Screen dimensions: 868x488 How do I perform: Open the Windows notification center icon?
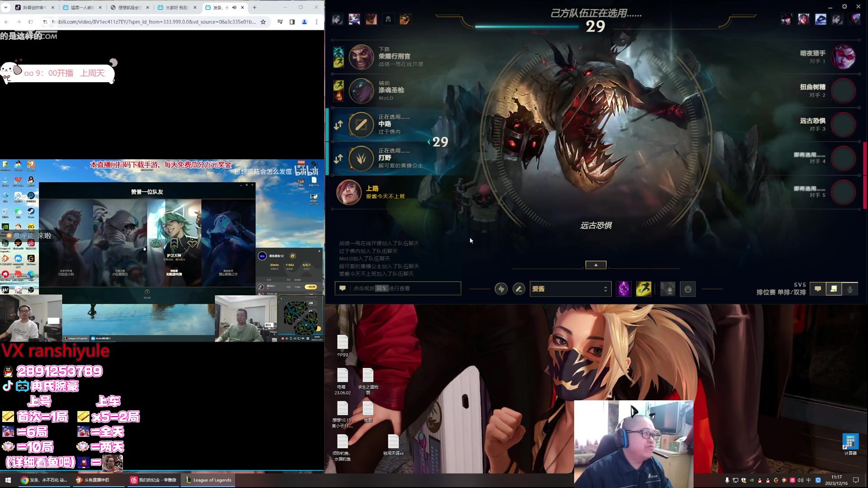point(856,480)
